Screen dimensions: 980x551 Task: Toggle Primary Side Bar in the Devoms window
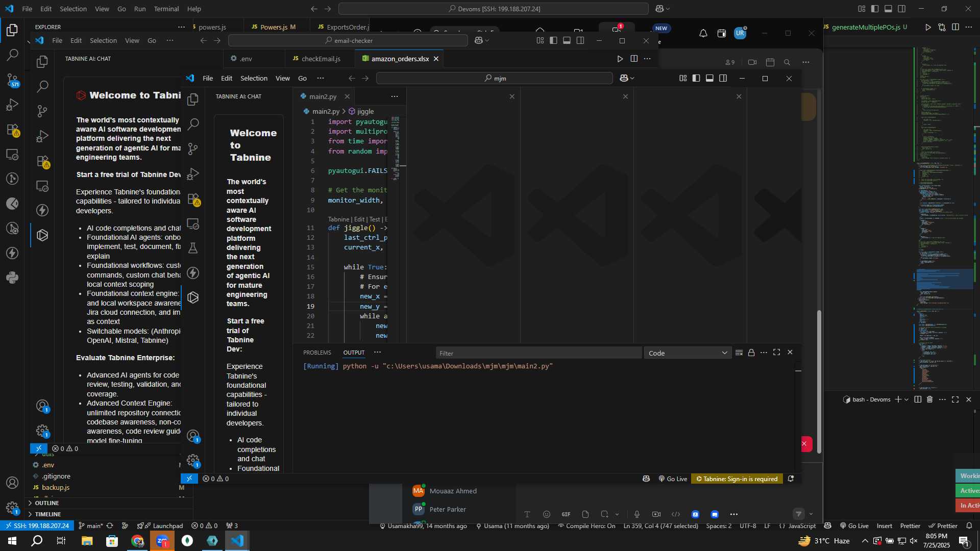click(x=875, y=9)
